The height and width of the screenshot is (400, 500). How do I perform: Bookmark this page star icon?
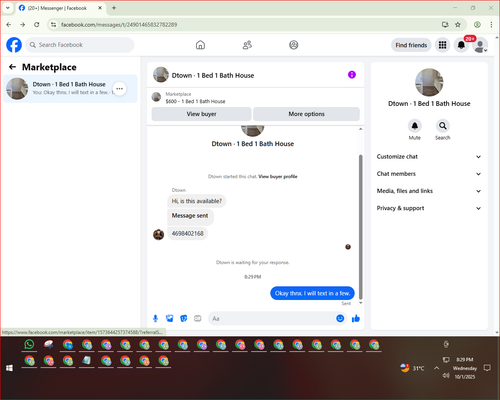tap(458, 25)
